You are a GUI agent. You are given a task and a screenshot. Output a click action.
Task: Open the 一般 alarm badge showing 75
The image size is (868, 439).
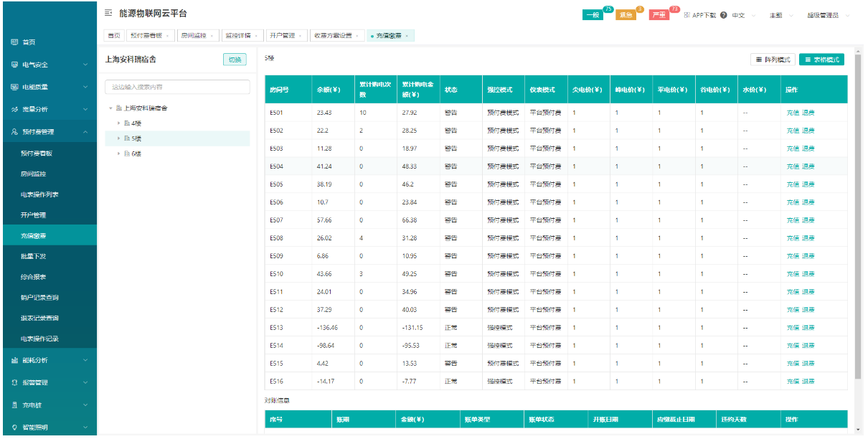click(x=593, y=16)
